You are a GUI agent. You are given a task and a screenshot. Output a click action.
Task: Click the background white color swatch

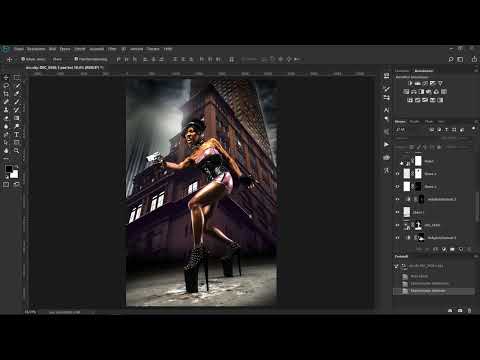click(14, 174)
